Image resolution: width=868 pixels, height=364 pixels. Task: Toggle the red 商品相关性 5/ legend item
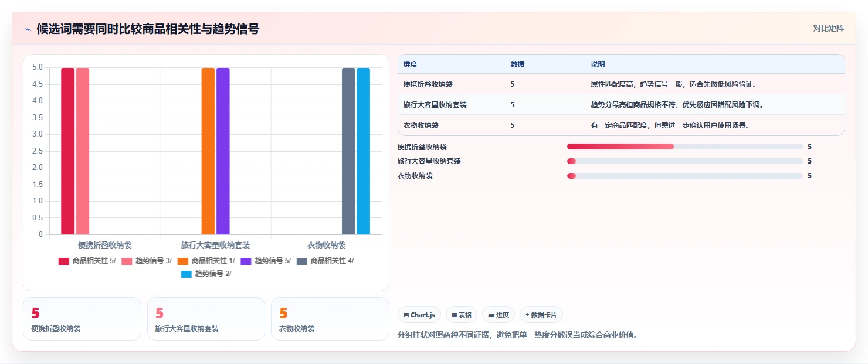pyautogui.click(x=87, y=261)
